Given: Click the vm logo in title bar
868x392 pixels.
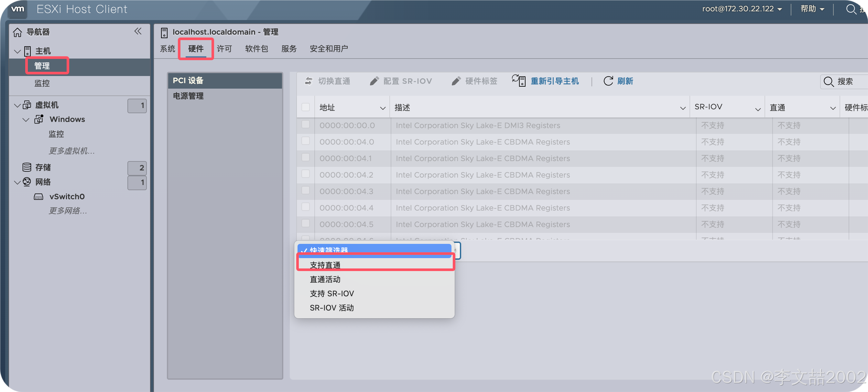Looking at the screenshot, I should click(x=17, y=9).
